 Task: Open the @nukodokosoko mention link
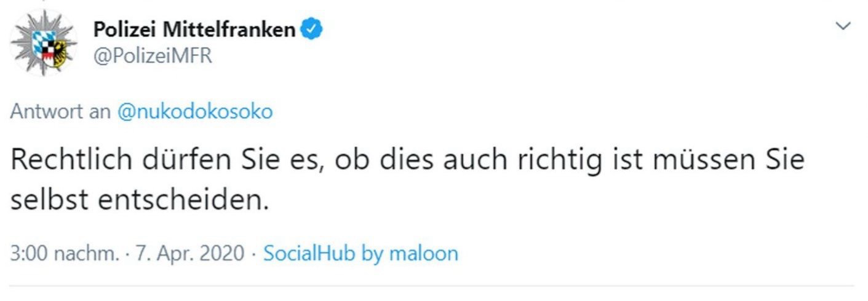pos(194,112)
